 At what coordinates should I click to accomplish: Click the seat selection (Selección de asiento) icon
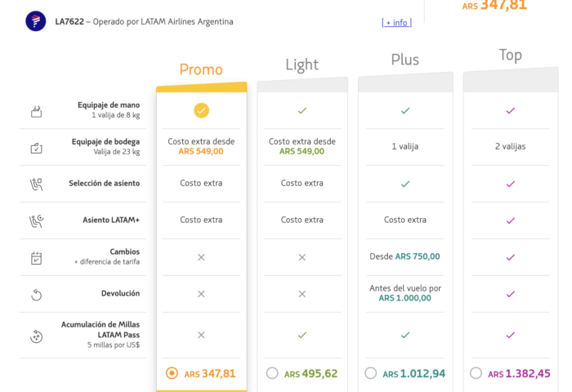point(36,185)
